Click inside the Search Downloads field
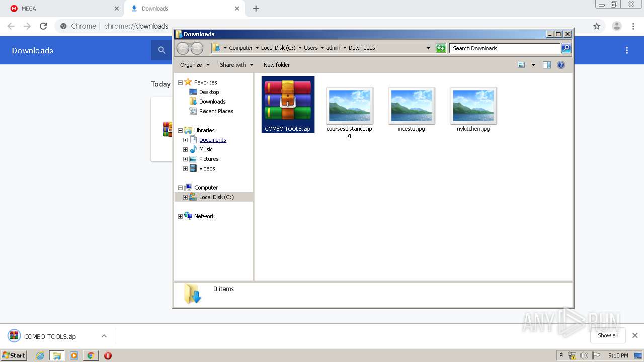Image resolution: width=644 pixels, height=362 pixels. tap(505, 48)
